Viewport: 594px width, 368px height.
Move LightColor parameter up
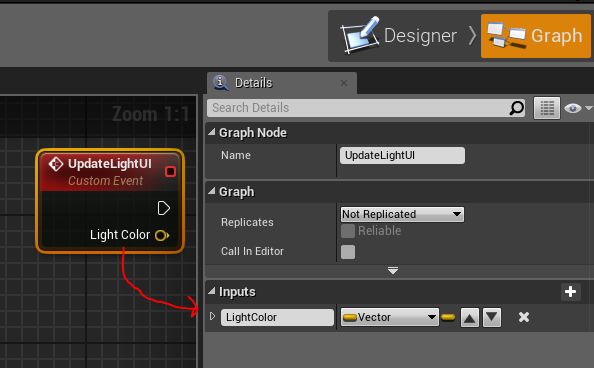coord(470,318)
